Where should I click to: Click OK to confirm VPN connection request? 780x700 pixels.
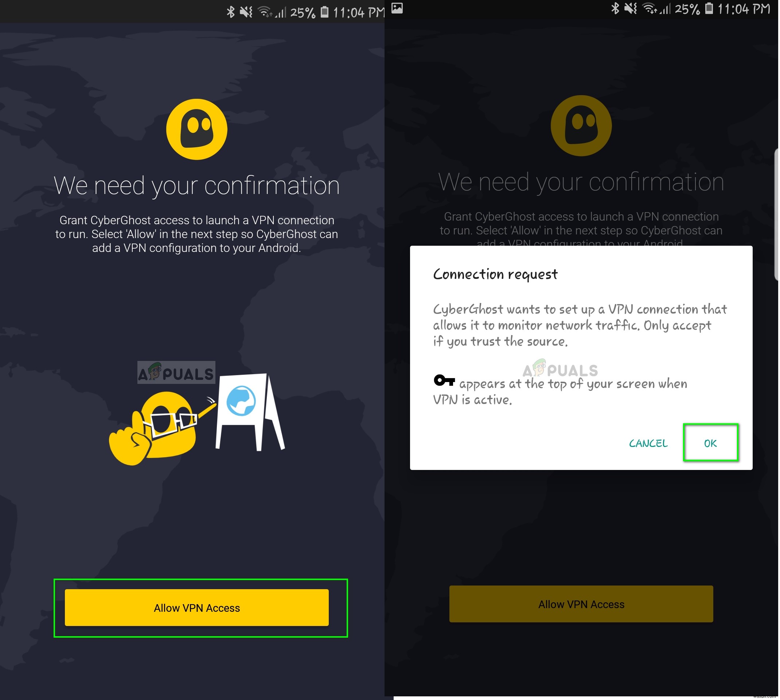(710, 443)
